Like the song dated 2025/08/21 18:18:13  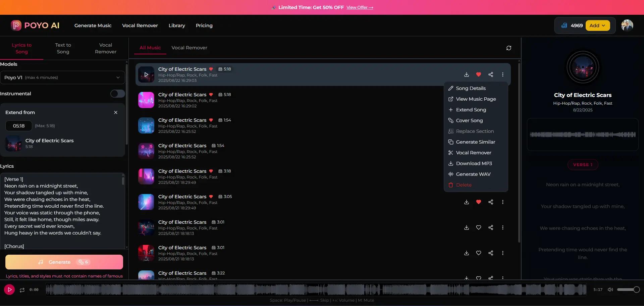478,227
